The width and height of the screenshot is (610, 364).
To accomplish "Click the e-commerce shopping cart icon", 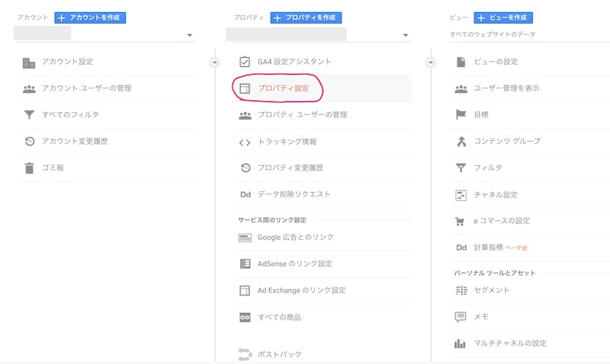I will point(460,222).
